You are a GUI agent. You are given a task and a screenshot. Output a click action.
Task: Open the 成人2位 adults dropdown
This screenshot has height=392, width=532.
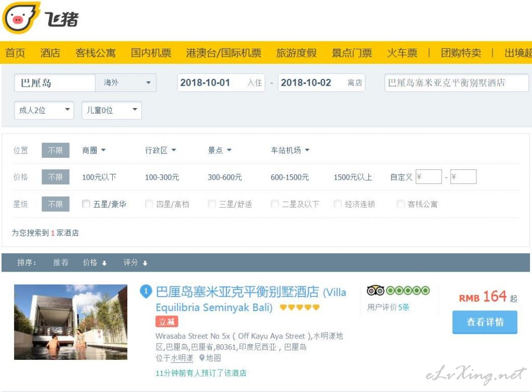pyautogui.click(x=44, y=110)
